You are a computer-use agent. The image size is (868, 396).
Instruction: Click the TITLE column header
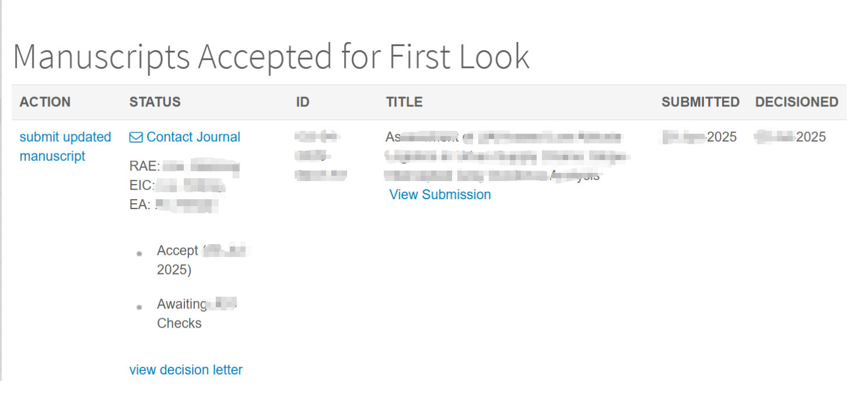pyautogui.click(x=404, y=102)
